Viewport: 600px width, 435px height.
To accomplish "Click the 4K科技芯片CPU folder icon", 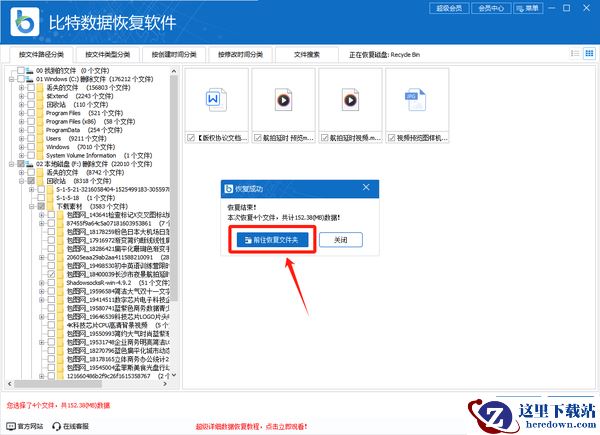I will pos(60,325).
